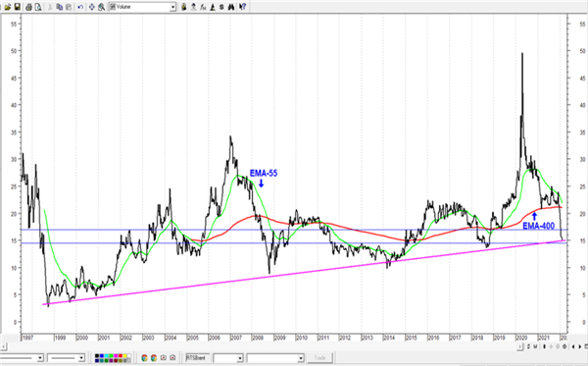Pick the bright green color swatch
The width and height of the screenshot is (588, 366).
click(x=111, y=356)
